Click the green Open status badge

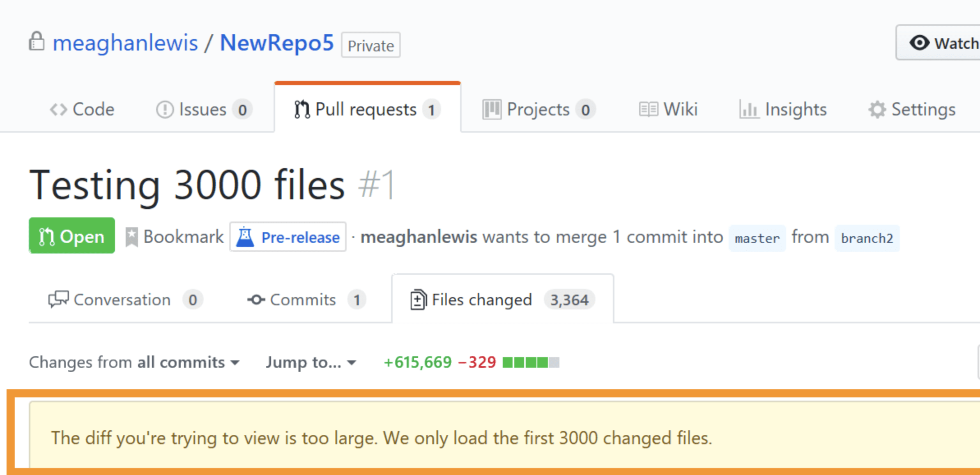71,236
